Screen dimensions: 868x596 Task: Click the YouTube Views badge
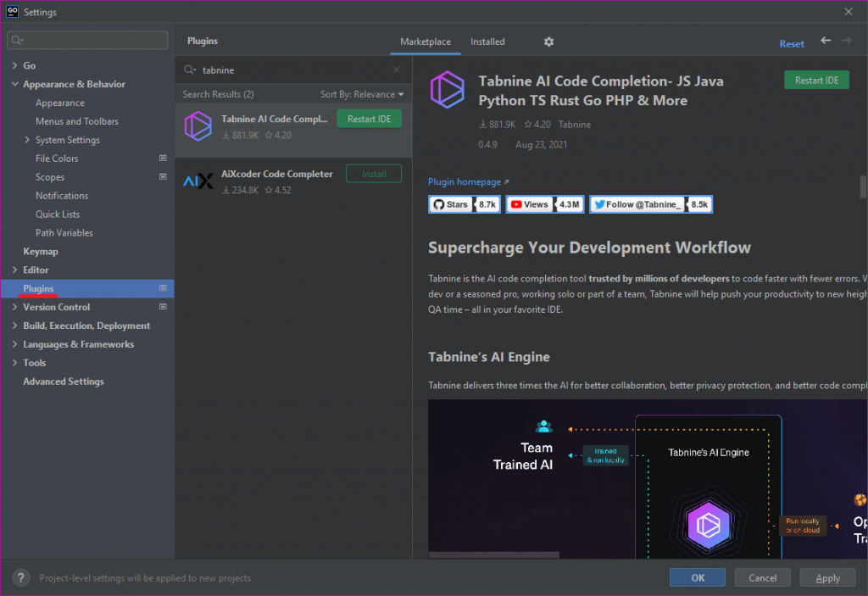pos(544,204)
